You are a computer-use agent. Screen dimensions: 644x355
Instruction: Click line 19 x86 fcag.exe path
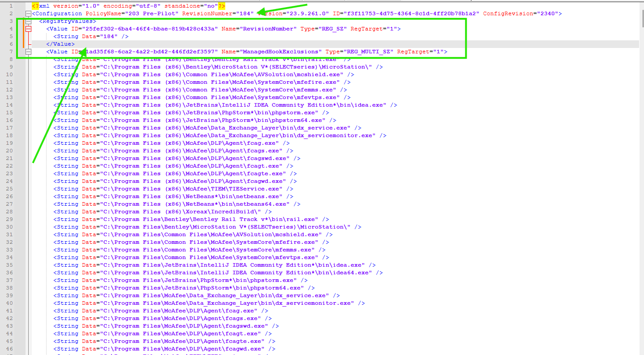pyautogui.click(x=189, y=143)
